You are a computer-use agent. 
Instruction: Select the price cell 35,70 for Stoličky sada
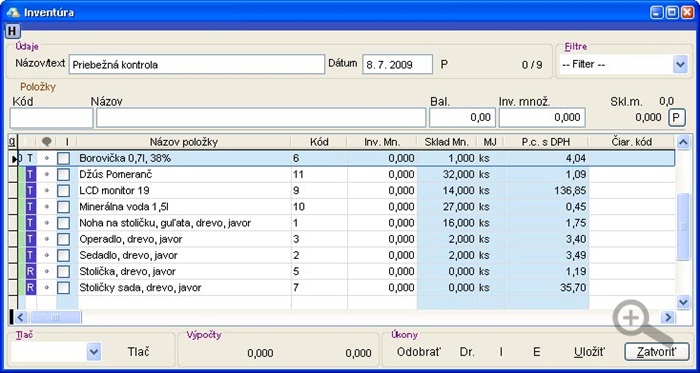click(x=546, y=287)
